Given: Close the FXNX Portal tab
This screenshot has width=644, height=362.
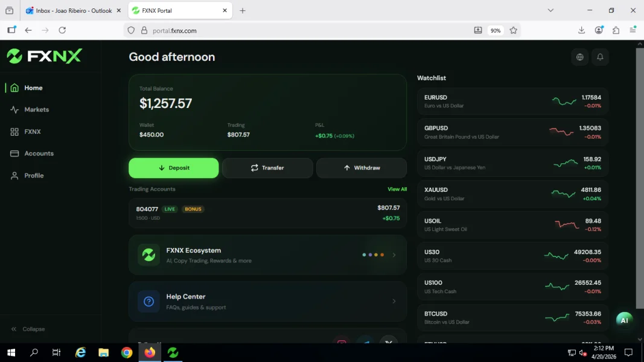Looking at the screenshot, I should 225,11.
